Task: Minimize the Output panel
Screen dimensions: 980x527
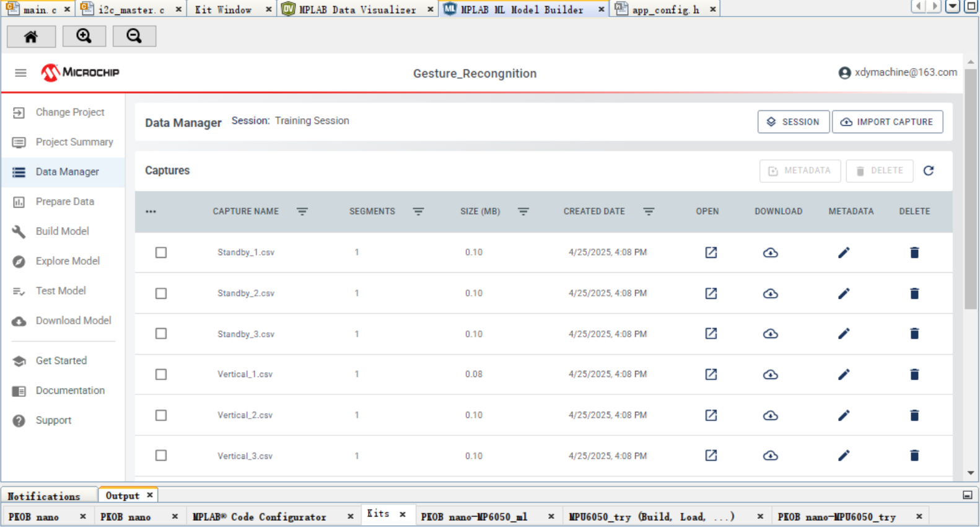Action: click(x=968, y=495)
